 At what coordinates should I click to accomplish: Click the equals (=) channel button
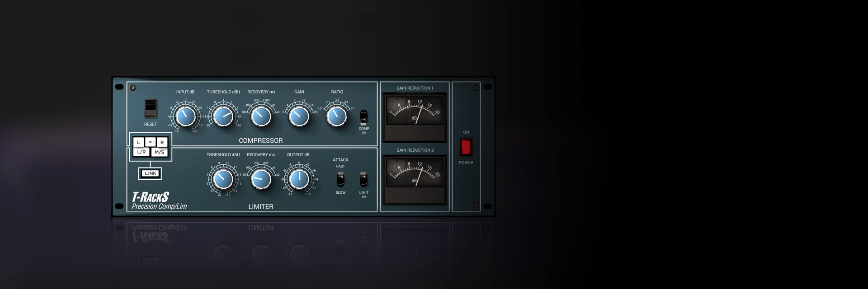[151, 142]
